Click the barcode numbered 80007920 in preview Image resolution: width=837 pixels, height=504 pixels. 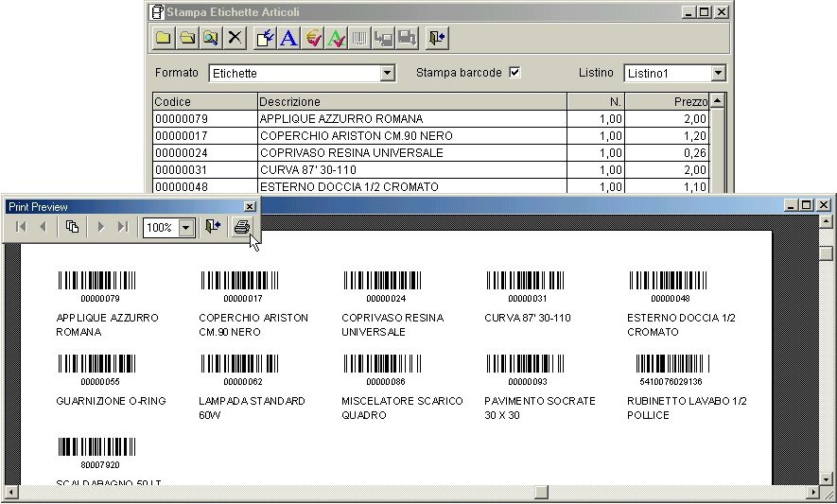97,453
